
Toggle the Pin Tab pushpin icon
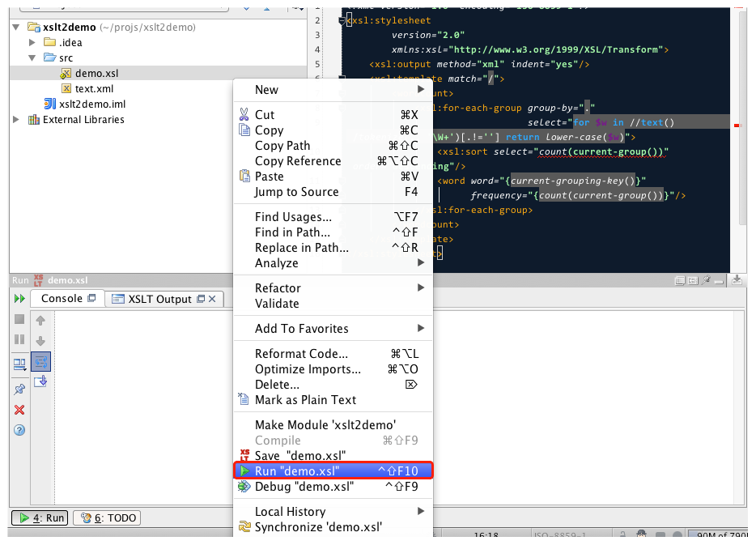tap(19, 390)
